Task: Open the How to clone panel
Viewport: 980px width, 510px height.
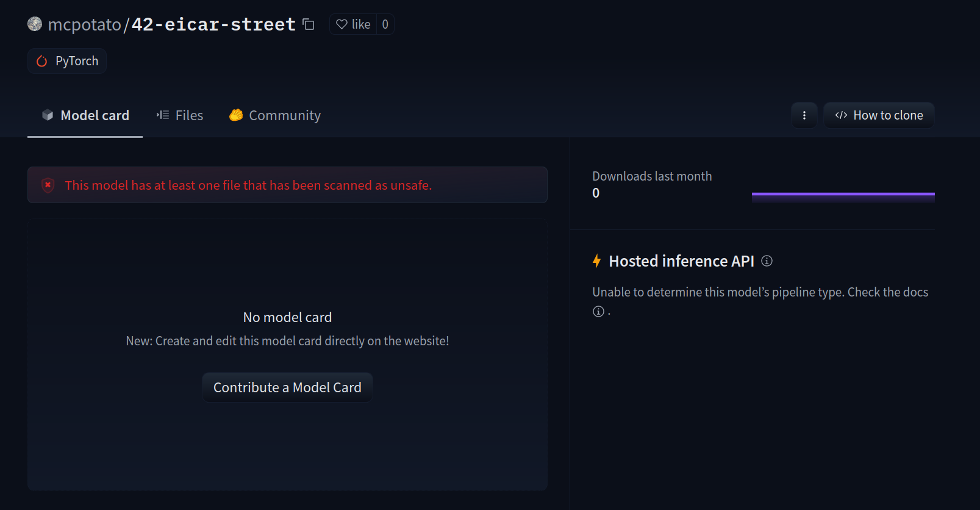Action: [879, 115]
